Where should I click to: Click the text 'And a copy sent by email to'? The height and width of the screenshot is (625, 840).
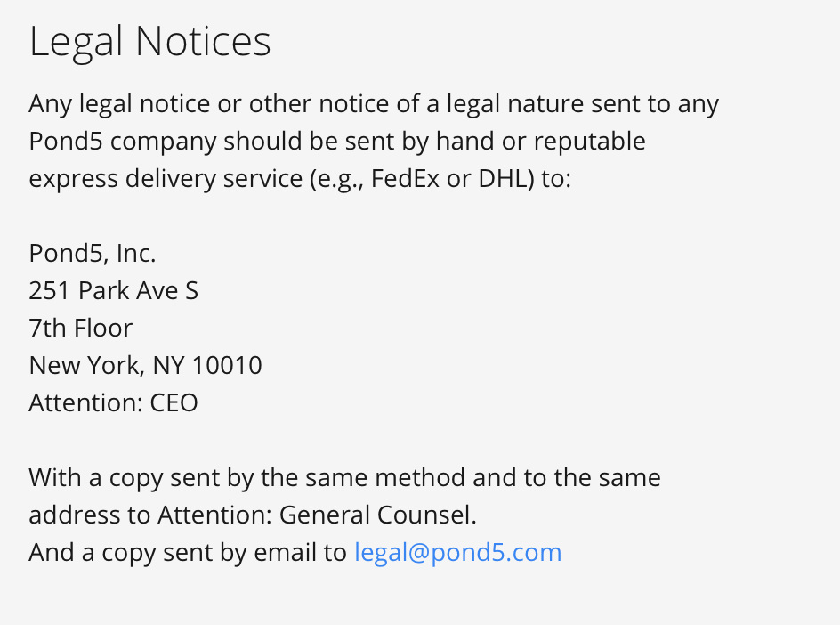coord(188,553)
